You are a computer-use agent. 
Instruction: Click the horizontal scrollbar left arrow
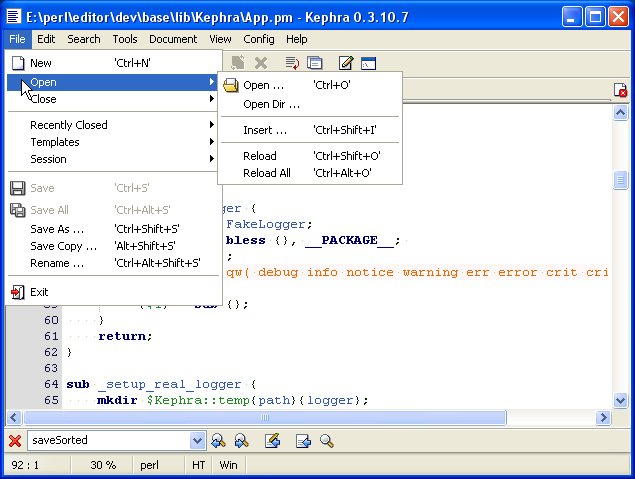pos(13,417)
